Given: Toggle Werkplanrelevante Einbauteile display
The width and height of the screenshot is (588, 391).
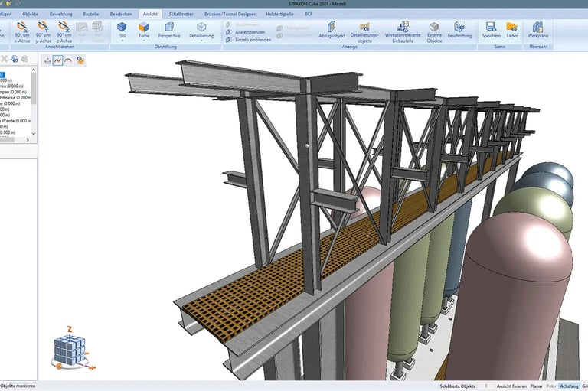Looking at the screenshot, I should point(403,32).
